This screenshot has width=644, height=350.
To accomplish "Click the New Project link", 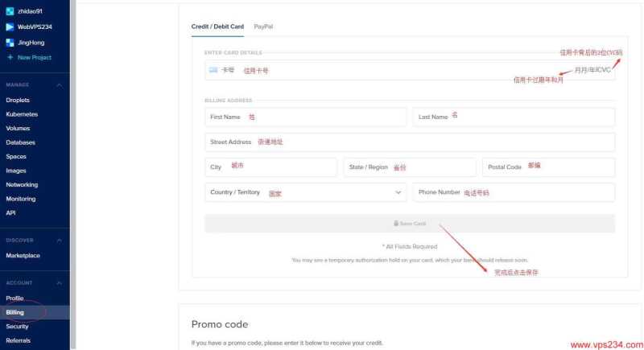I will 35,57.
